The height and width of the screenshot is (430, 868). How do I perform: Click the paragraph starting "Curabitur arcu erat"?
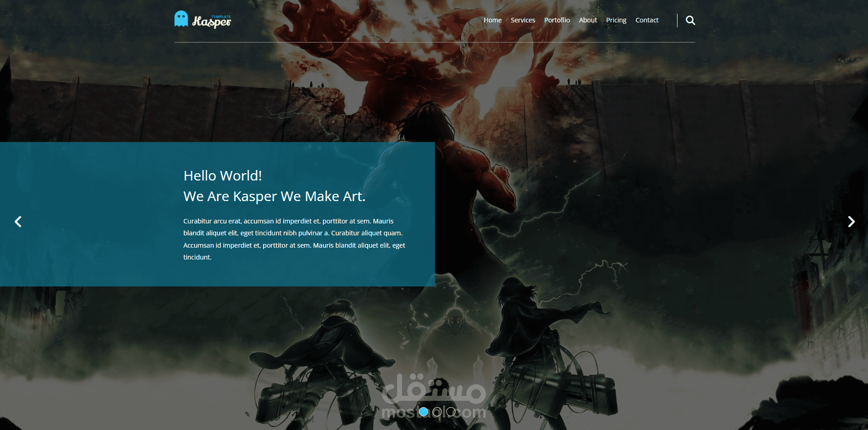(x=295, y=239)
